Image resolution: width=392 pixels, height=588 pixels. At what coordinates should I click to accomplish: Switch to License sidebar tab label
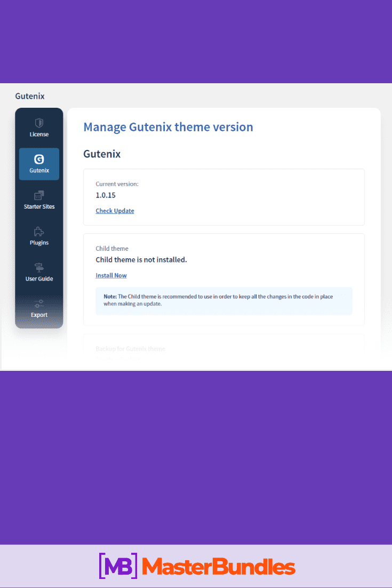[39, 134]
